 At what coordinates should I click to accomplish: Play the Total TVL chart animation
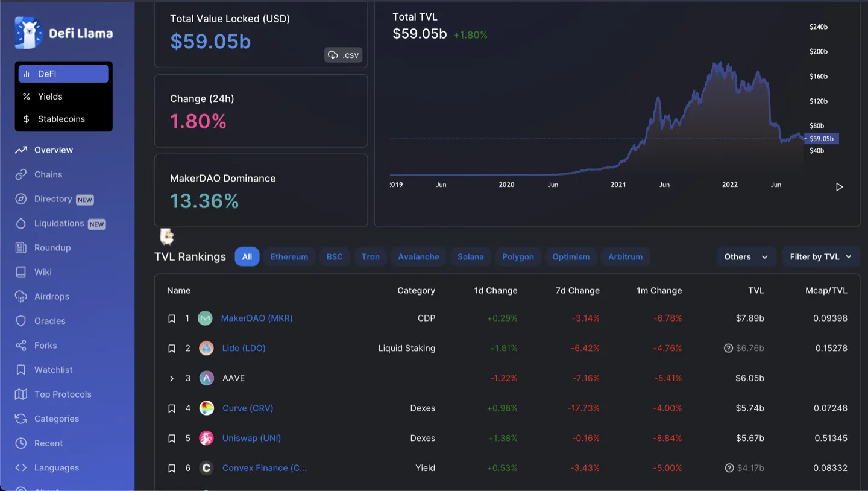839,187
